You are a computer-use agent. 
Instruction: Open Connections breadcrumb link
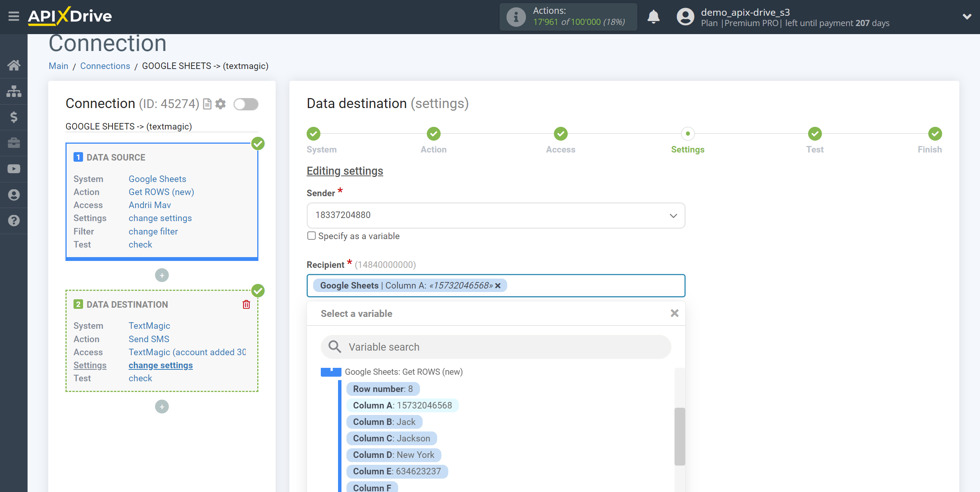point(105,66)
